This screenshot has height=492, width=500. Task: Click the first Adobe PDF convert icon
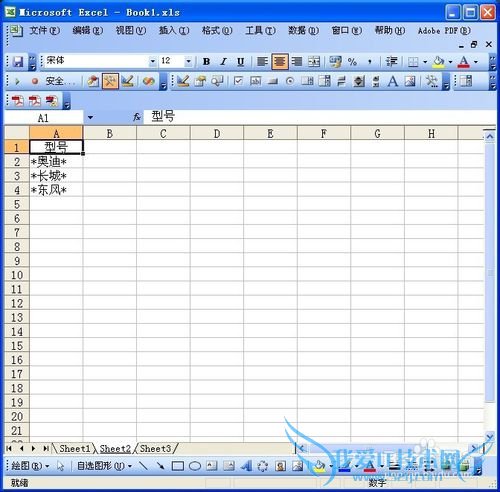(x=17, y=101)
